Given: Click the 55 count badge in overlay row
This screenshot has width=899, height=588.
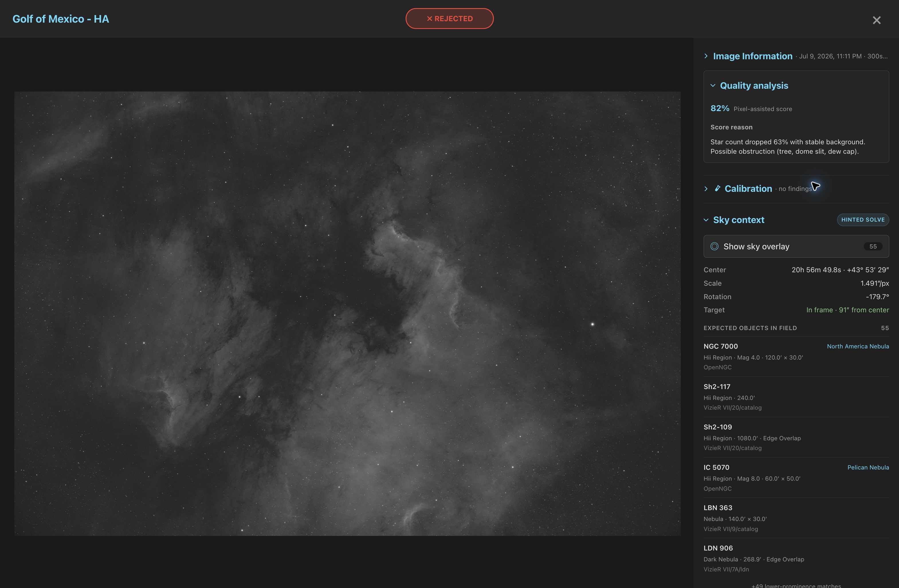Looking at the screenshot, I should click(873, 246).
